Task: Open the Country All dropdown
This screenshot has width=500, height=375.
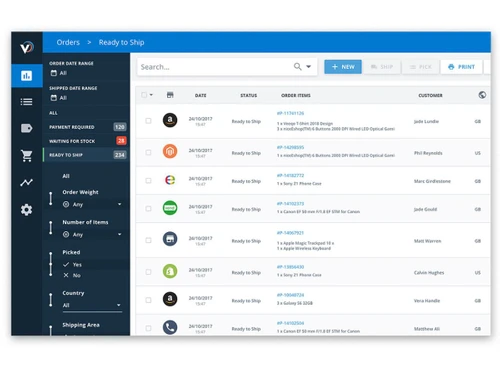Action: tap(92, 305)
